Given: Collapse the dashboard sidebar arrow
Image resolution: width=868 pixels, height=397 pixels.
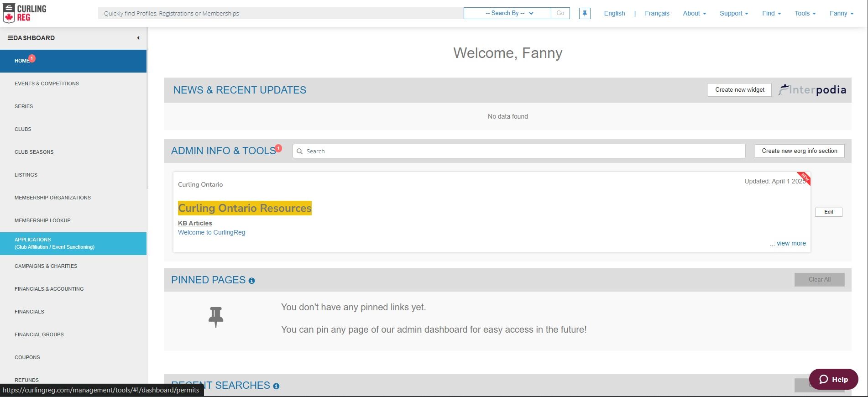Looking at the screenshot, I should (138, 38).
